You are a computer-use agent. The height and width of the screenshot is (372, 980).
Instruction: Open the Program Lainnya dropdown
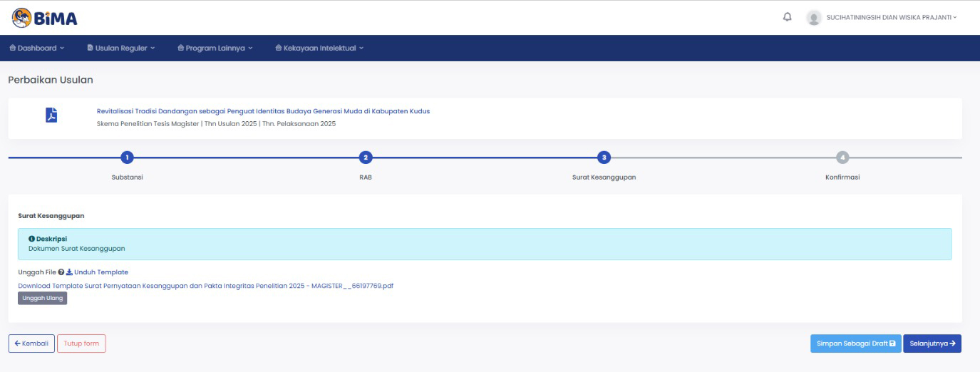point(215,48)
